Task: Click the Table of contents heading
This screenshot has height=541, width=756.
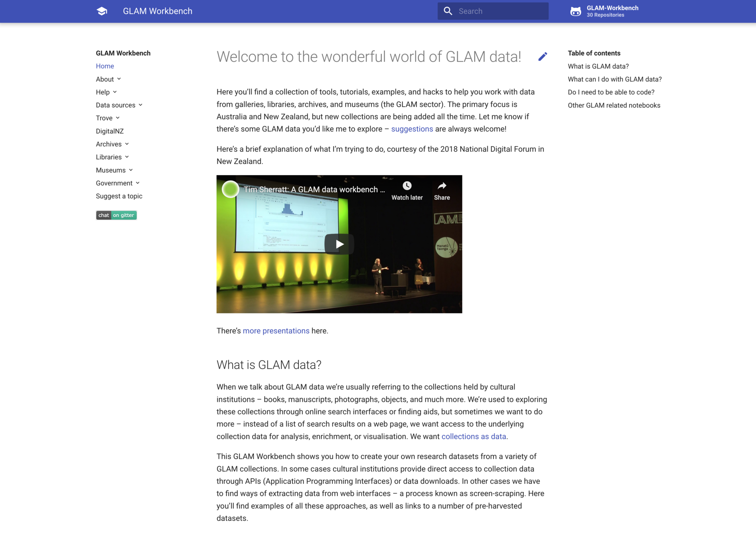Action: [594, 53]
